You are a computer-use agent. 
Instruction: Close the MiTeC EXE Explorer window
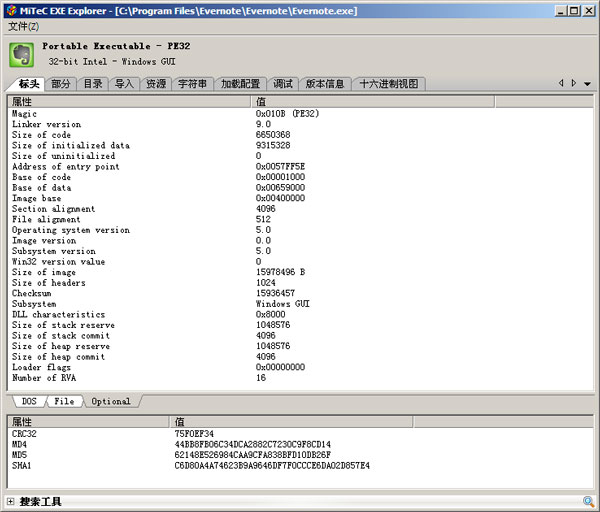click(588, 11)
